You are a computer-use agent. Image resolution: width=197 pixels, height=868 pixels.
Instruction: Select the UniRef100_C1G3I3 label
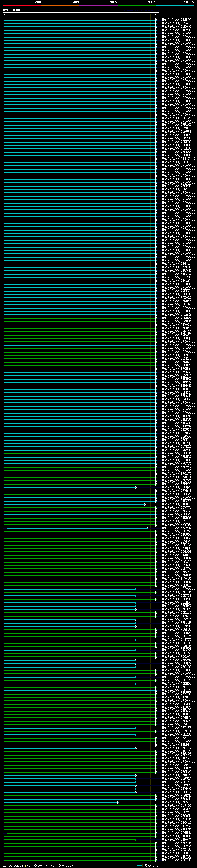click(x=176, y=562)
